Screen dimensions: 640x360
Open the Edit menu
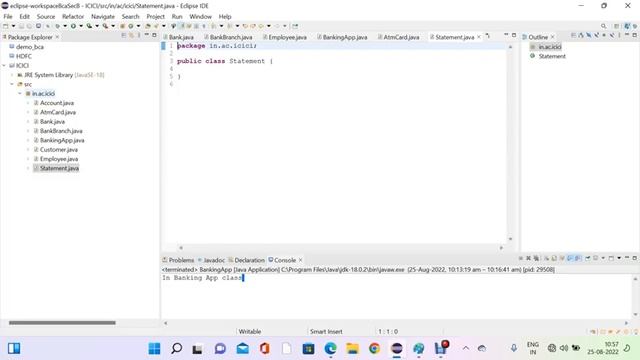(x=24, y=16)
